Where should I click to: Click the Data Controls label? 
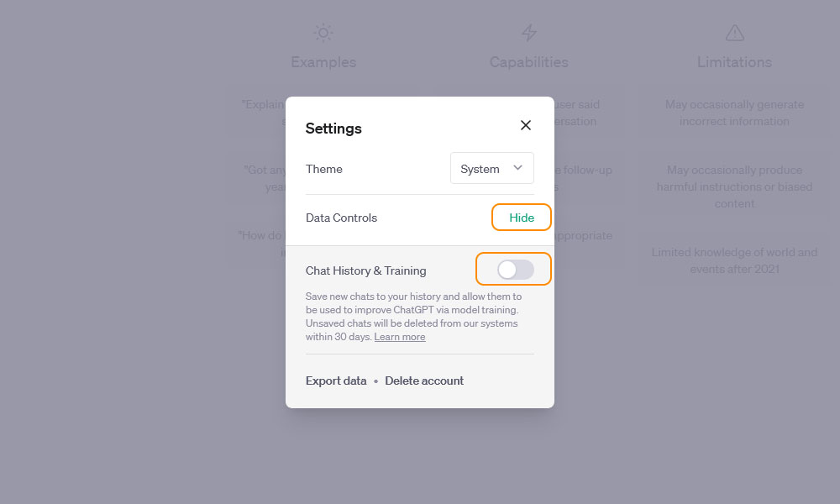[341, 218]
